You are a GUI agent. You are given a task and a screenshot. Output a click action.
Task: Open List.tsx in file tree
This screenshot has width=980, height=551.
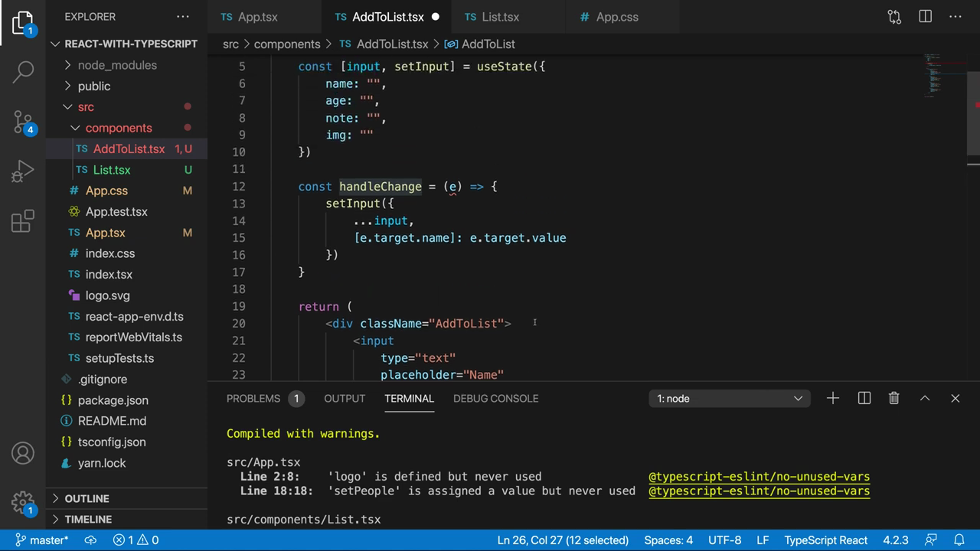[x=127, y=170]
